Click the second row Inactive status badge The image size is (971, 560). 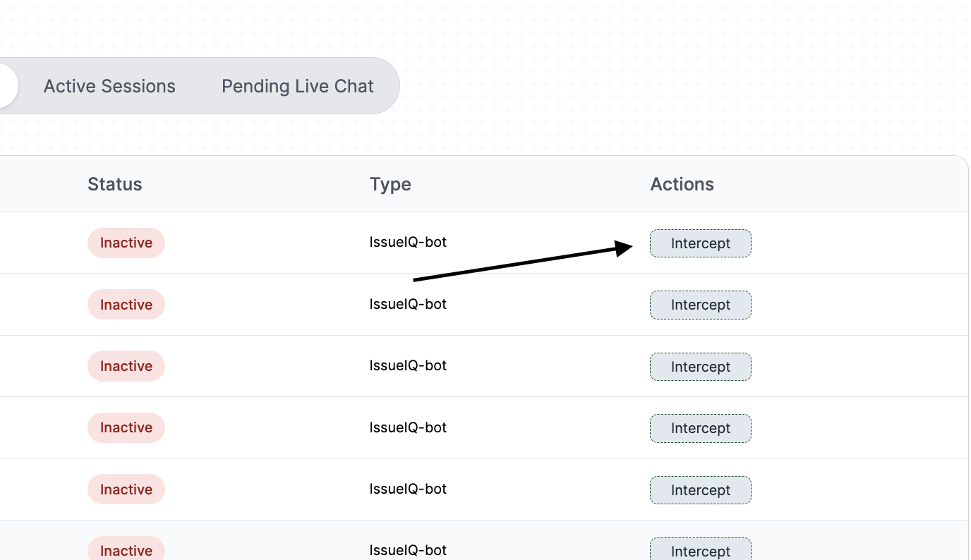[126, 305]
